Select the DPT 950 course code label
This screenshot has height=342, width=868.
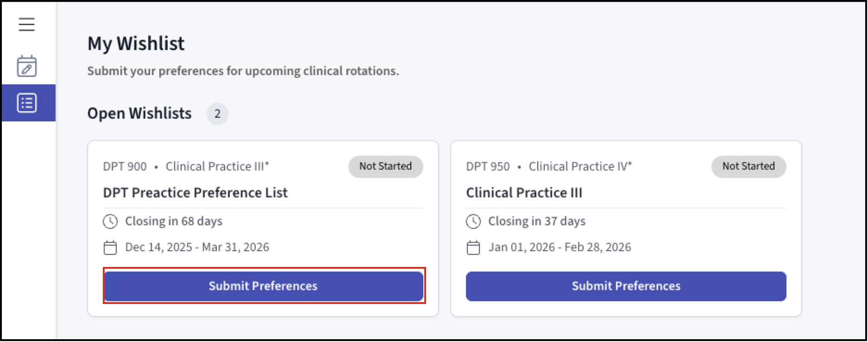click(488, 166)
